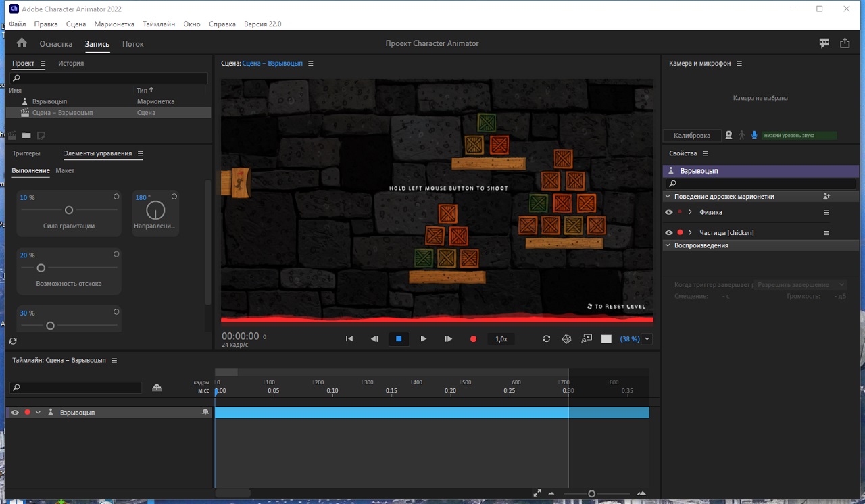Click the Калибровка button
This screenshot has width=865, height=504.
pos(691,136)
